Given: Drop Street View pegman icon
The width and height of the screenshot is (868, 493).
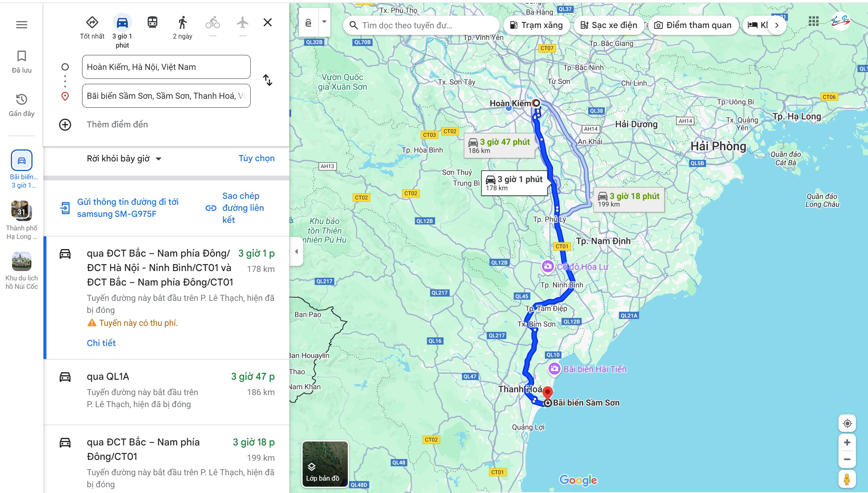Looking at the screenshot, I should coord(847,479).
